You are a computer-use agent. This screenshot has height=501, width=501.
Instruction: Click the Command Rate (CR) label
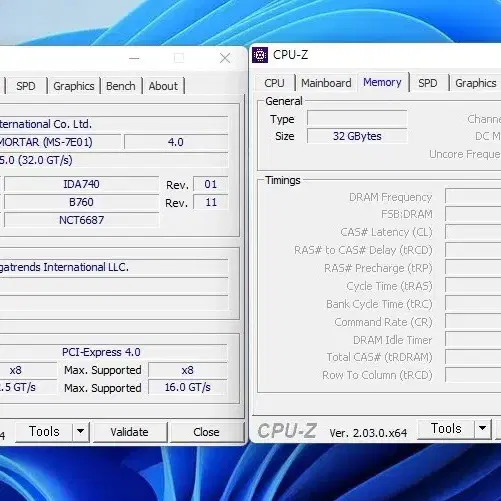383,322
